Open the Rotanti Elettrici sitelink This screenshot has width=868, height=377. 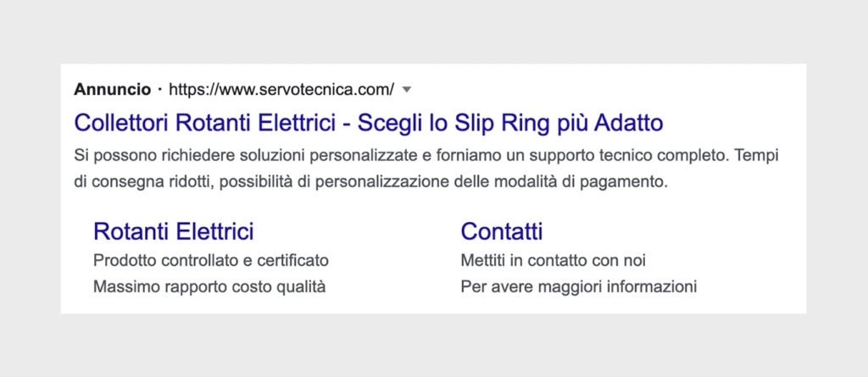pos(174,230)
